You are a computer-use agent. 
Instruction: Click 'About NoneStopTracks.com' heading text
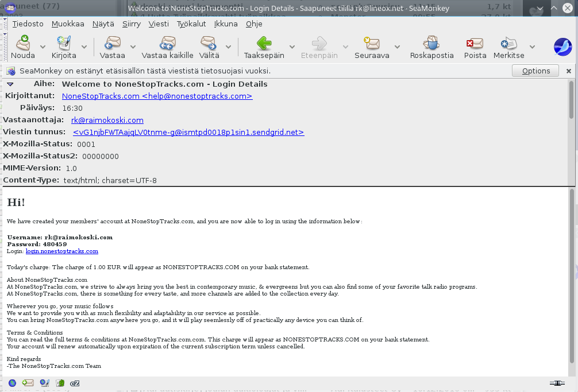[x=47, y=280]
